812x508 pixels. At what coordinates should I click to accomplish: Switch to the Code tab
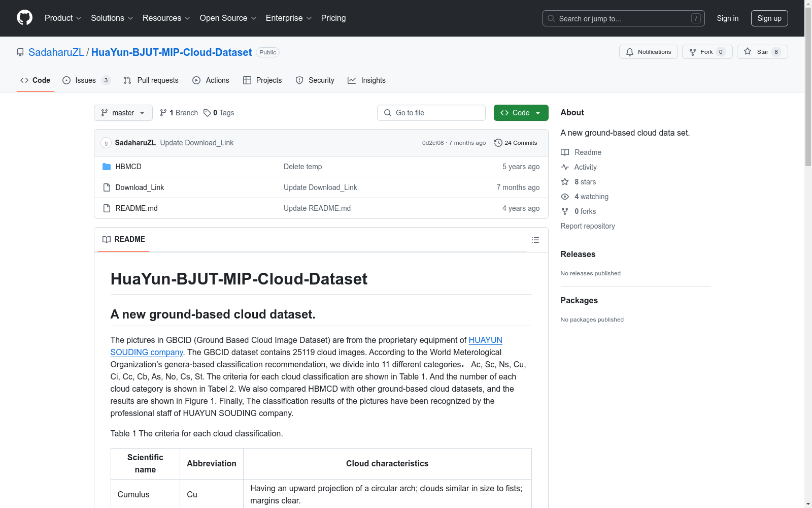[x=36, y=80]
